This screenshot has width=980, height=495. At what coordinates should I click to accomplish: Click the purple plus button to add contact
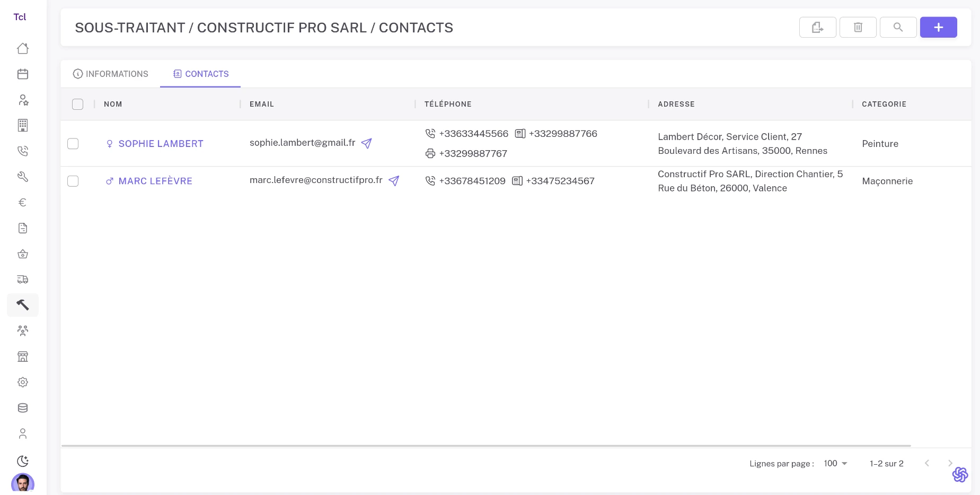(938, 27)
